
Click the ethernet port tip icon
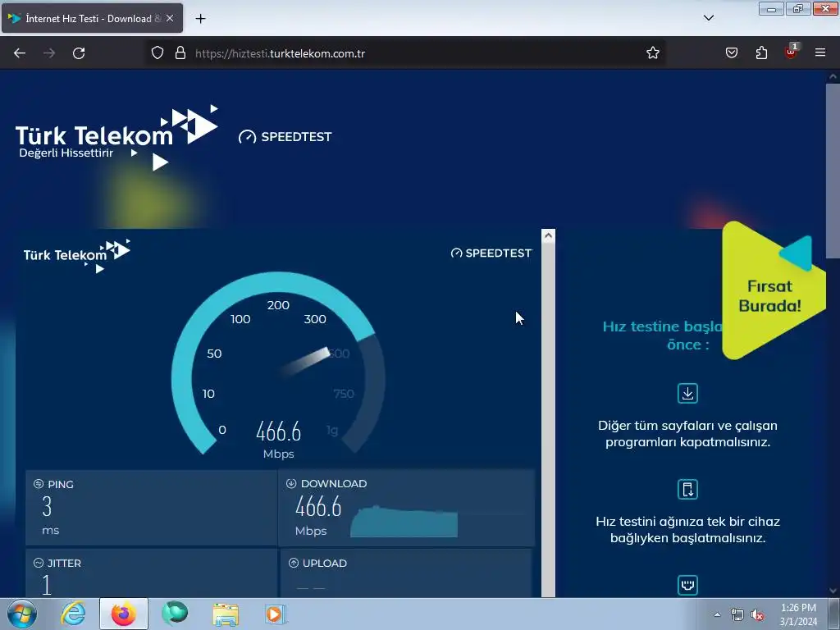click(688, 585)
